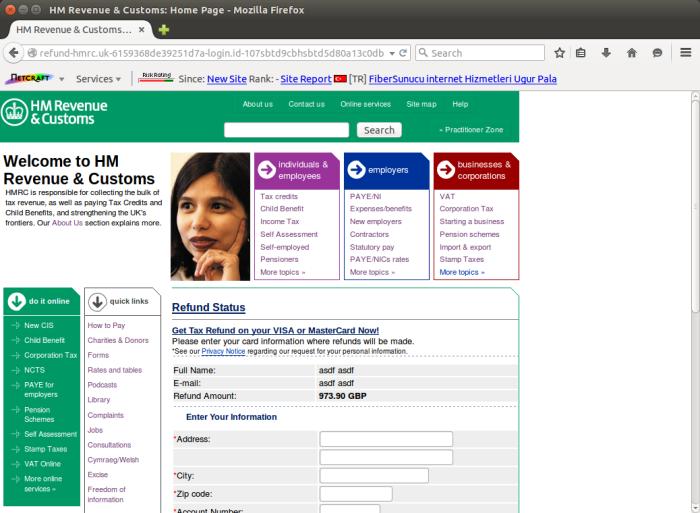The height and width of the screenshot is (513, 700).
Task: Open a new tab with the plus icon
Action: tap(164, 30)
